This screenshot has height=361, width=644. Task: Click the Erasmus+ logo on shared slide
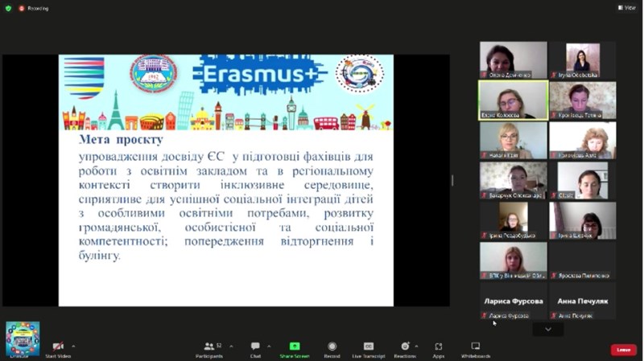coord(259,74)
